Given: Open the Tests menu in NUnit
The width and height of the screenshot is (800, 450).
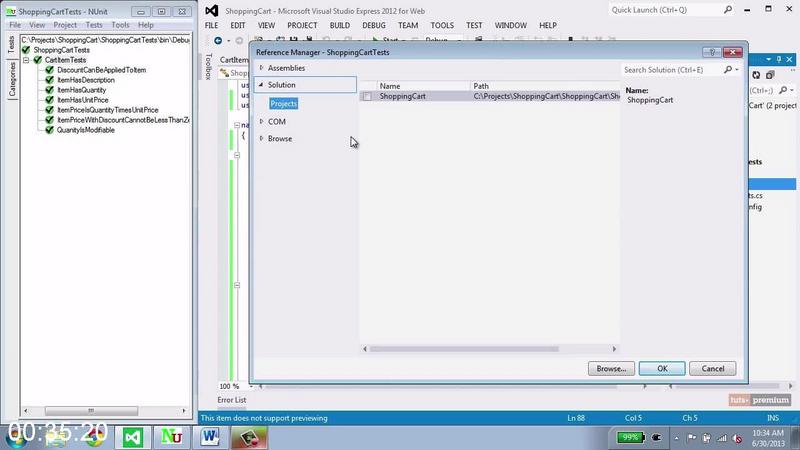Looking at the screenshot, I should 94,24.
